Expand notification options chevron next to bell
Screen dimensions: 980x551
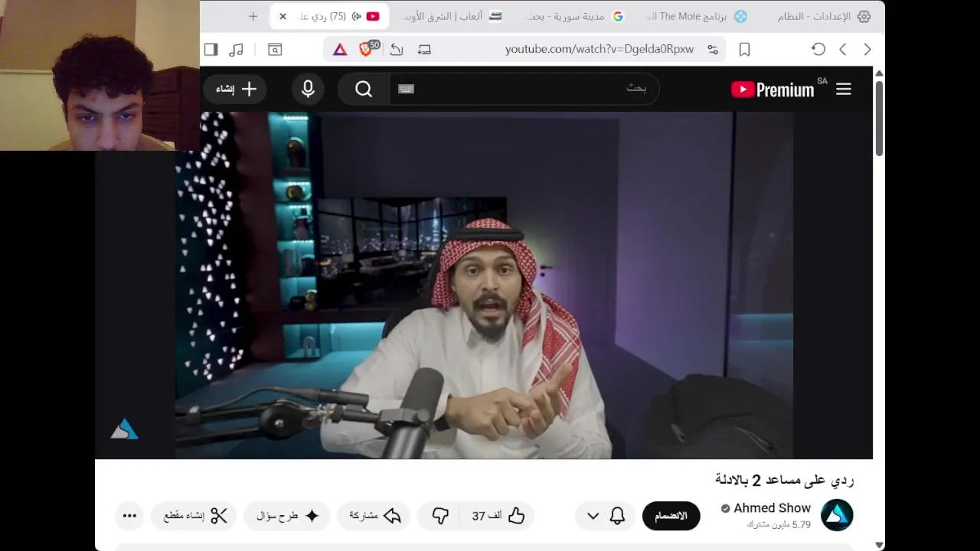pos(593,516)
